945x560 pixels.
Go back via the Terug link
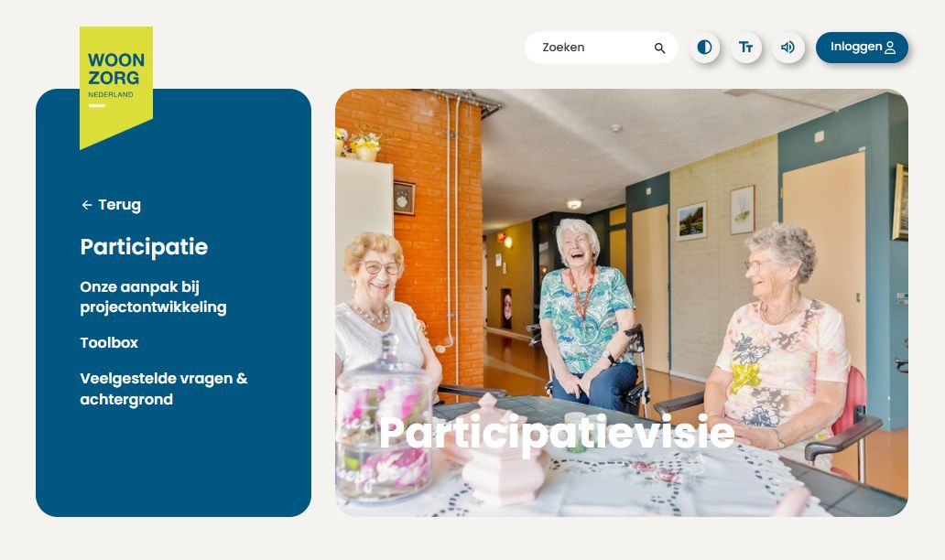111,205
